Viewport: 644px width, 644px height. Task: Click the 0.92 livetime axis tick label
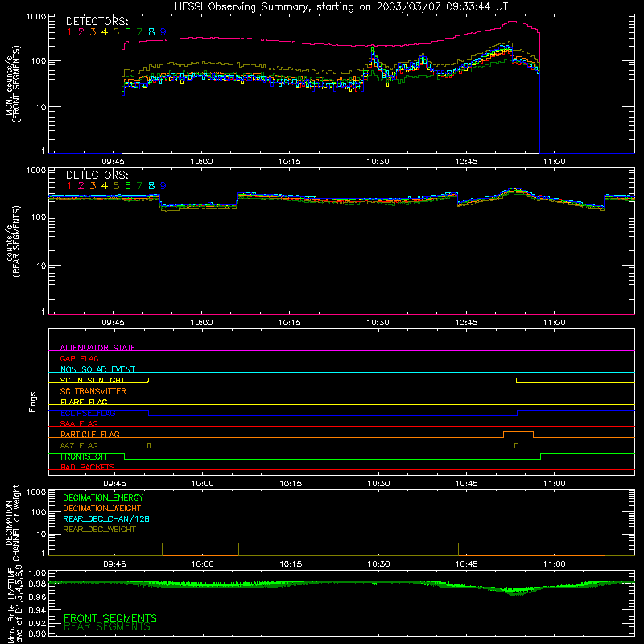(x=37, y=623)
